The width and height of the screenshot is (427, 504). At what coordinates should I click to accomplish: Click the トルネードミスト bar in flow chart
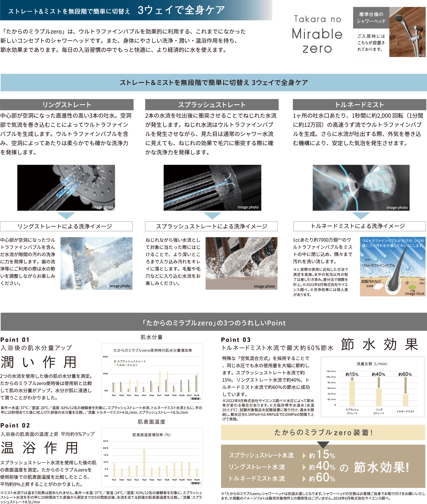coord(405,400)
